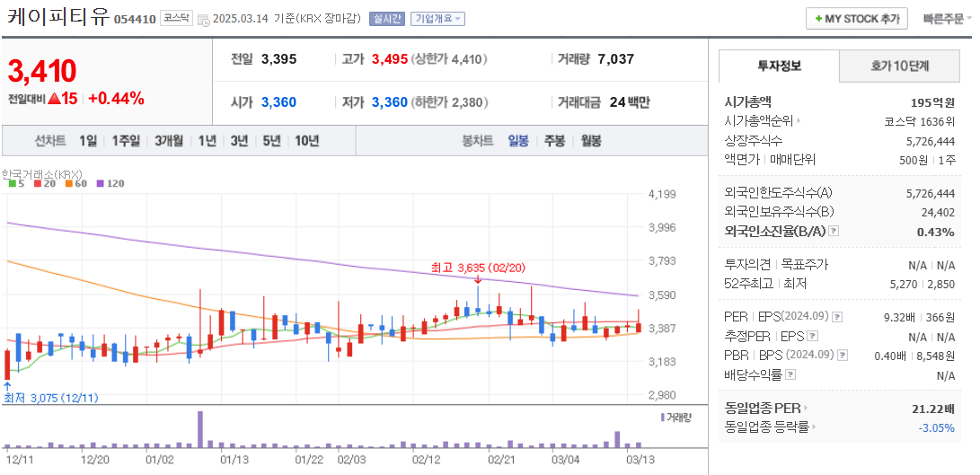
Task: Click the 거래대금 value 24 백만
Action: click(x=630, y=102)
